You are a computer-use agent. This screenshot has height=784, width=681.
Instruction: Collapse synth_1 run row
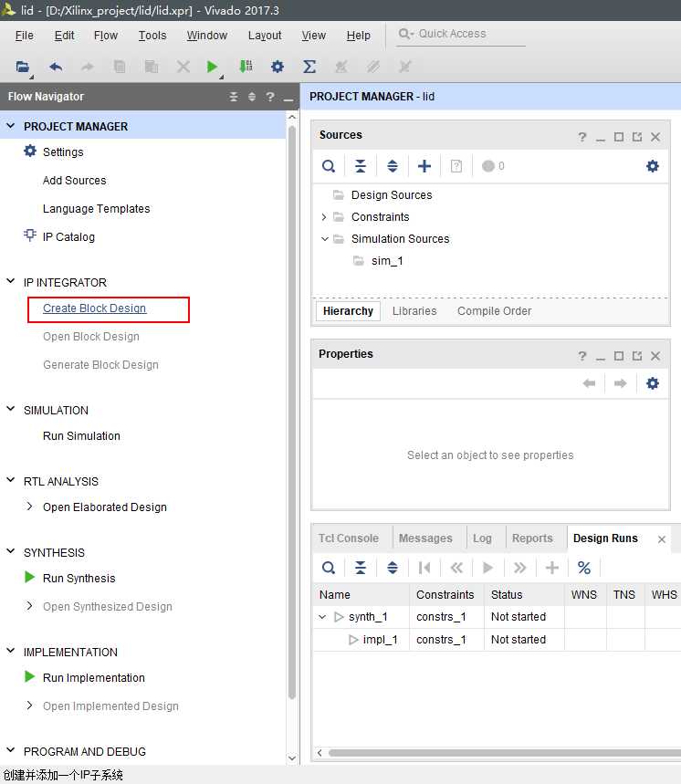pos(322,617)
